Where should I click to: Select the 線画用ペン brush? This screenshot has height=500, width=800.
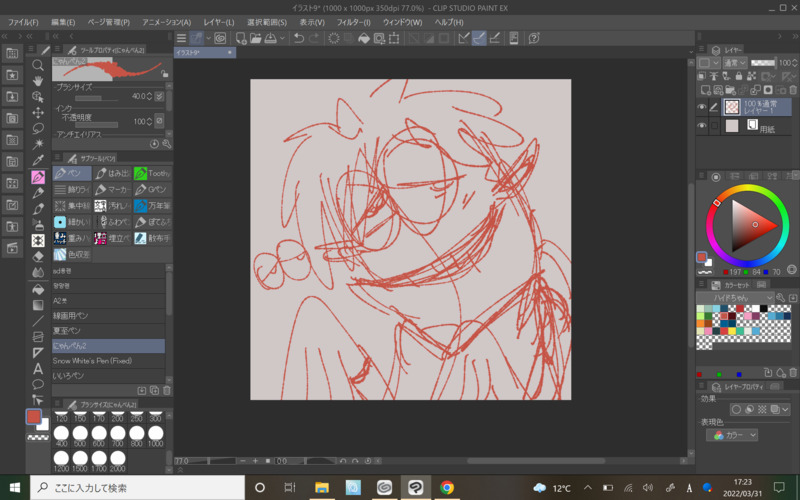click(x=108, y=316)
